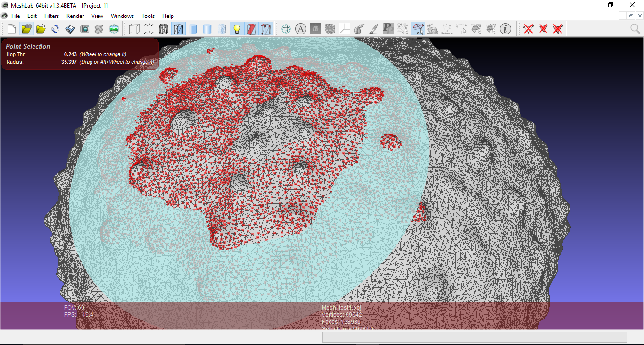Viewport: 644px width, 345px height.
Task: Open the Filters menu
Action: 52,16
